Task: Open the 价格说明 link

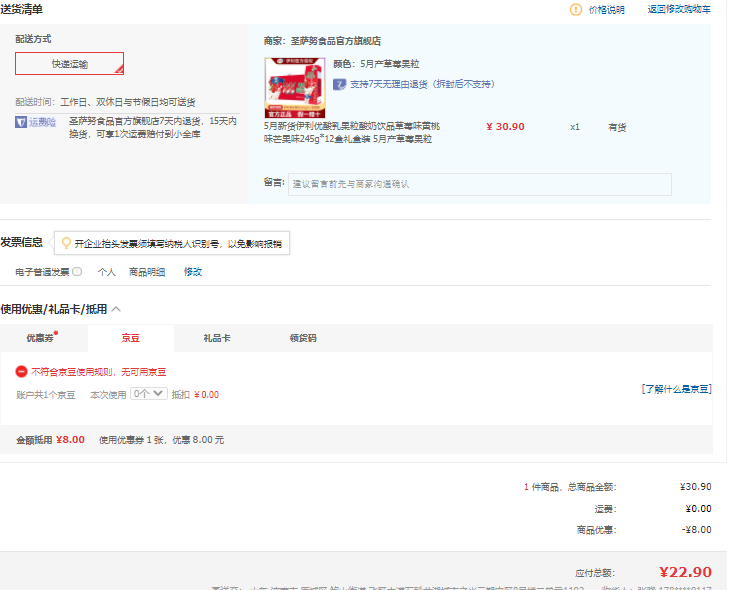Action: click(606, 10)
